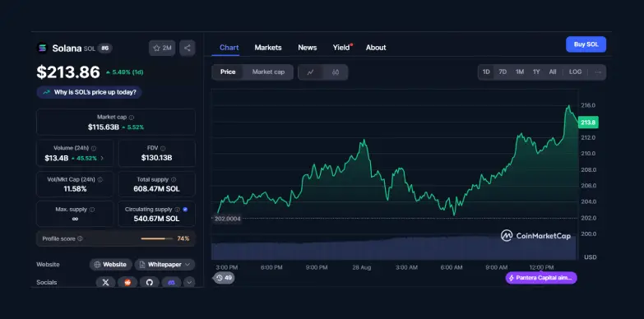
Task: Open info icon next to Volume (24h)
Action: 94,148
